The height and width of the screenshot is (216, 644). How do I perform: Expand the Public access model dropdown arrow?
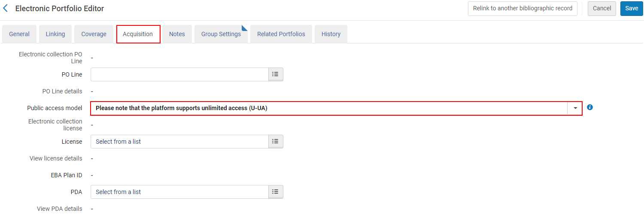575,108
